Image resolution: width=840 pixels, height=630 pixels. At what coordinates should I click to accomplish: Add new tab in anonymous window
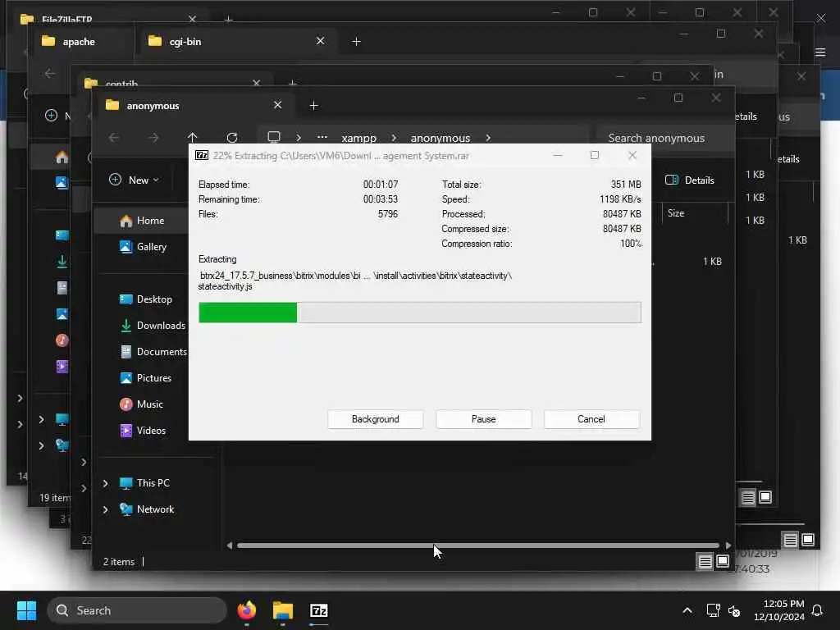(x=314, y=106)
